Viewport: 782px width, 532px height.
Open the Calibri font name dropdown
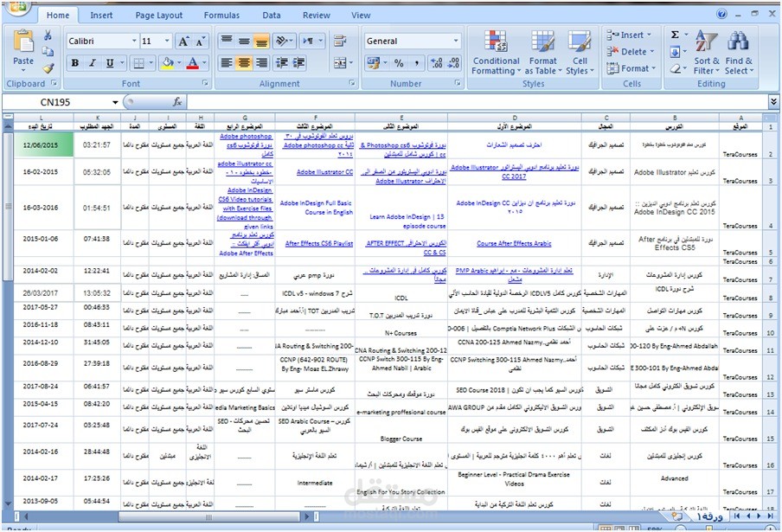134,41
